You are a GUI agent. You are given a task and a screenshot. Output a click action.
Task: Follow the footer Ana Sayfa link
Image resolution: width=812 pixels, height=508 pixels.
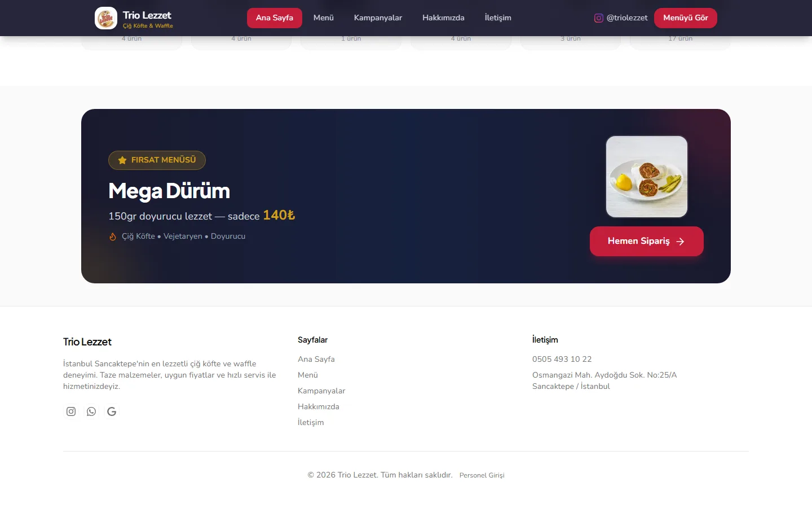pyautogui.click(x=316, y=359)
